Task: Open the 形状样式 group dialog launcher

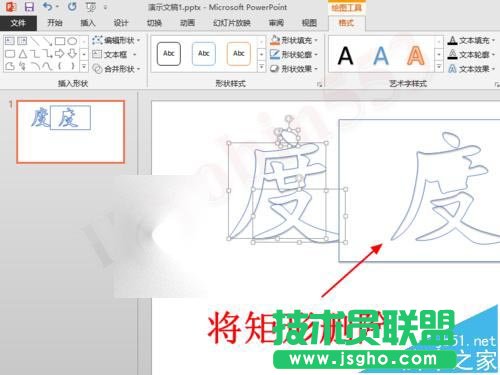Action: pyautogui.click(x=319, y=84)
